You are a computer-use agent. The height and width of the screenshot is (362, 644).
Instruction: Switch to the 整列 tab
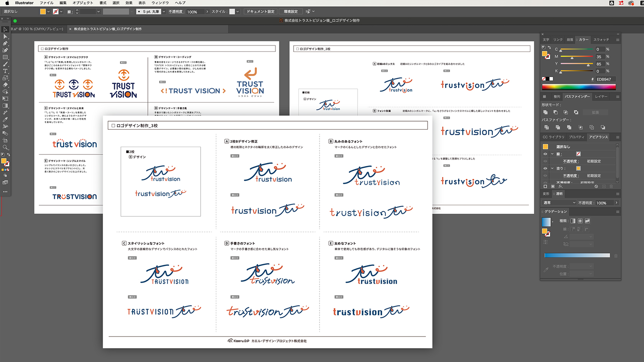557,97
